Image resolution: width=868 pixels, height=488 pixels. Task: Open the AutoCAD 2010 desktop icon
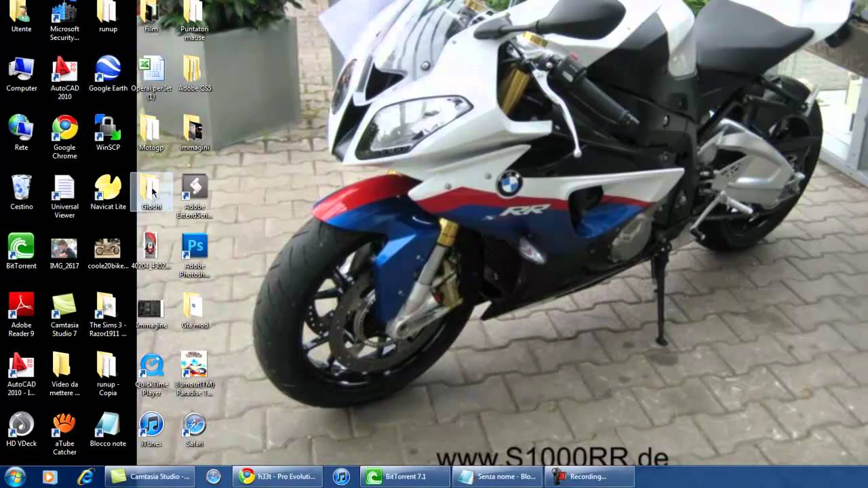pos(64,70)
